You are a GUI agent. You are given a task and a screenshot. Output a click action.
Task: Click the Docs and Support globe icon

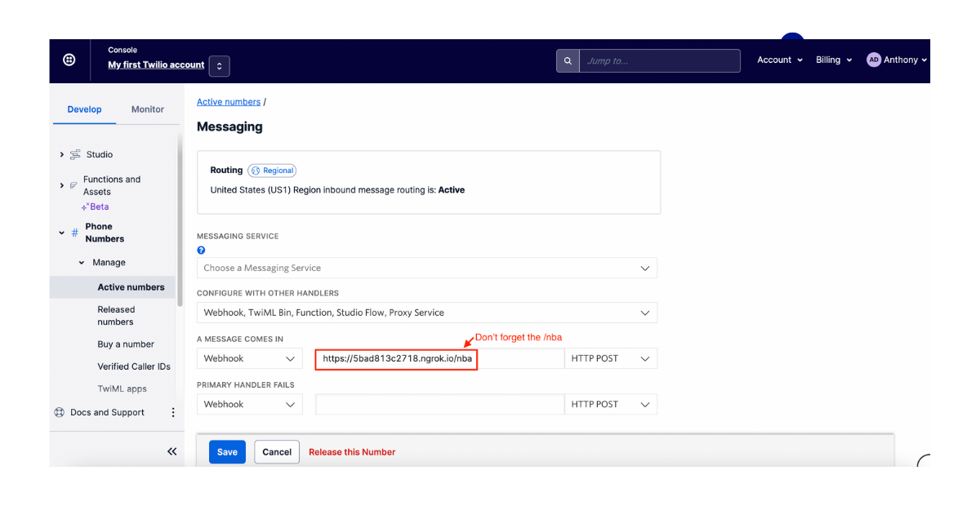(x=59, y=413)
